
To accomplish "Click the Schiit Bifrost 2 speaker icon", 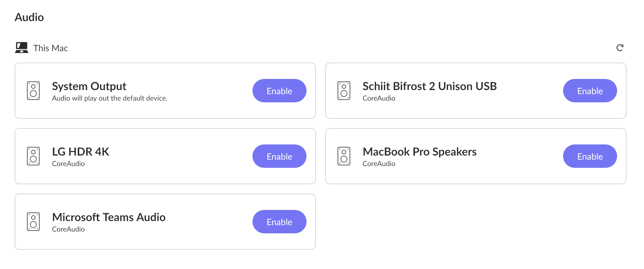I will click(x=344, y=91).
